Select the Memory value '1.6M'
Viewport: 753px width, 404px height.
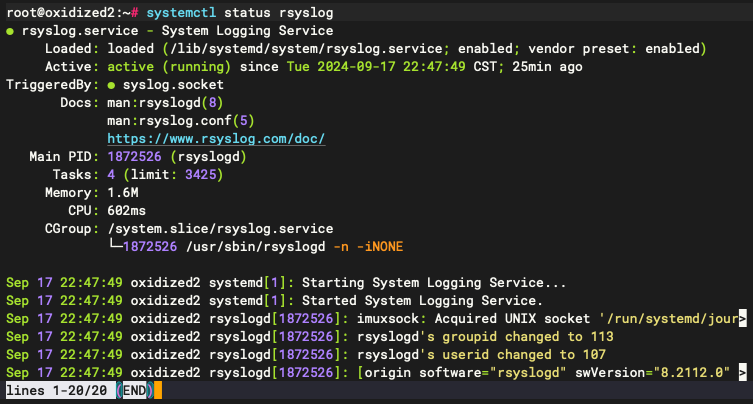[123, 193]
